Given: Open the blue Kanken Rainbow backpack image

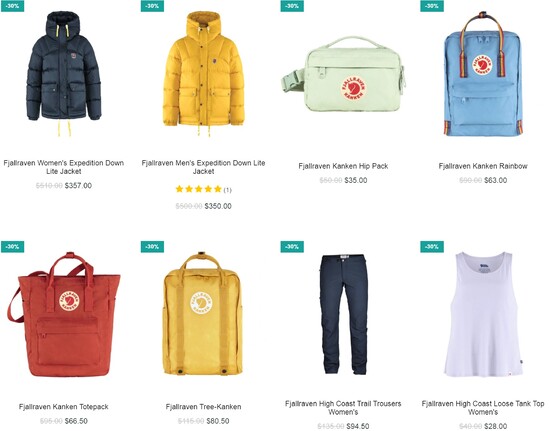Looking at the screenshot, I should coord(483,74).
